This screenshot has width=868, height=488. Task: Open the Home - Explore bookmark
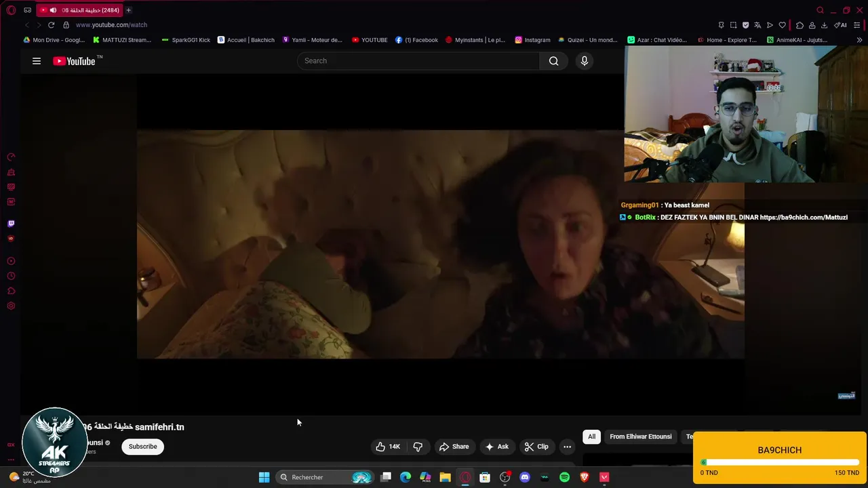(x=727, y=40)
